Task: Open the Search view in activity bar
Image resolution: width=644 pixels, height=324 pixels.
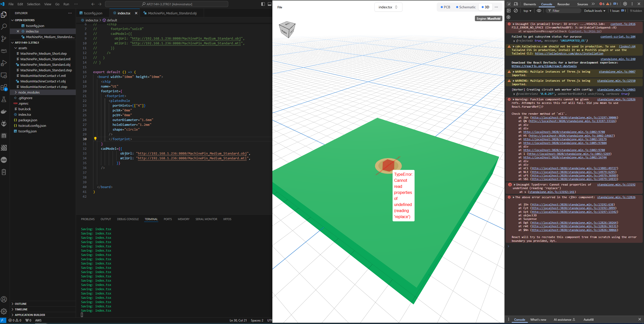Action: click(4, 26)
